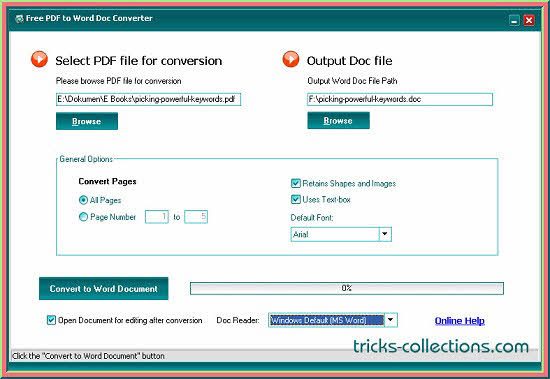
Task: Click the PDF file path input field
Action: click(x=148, y=99)
